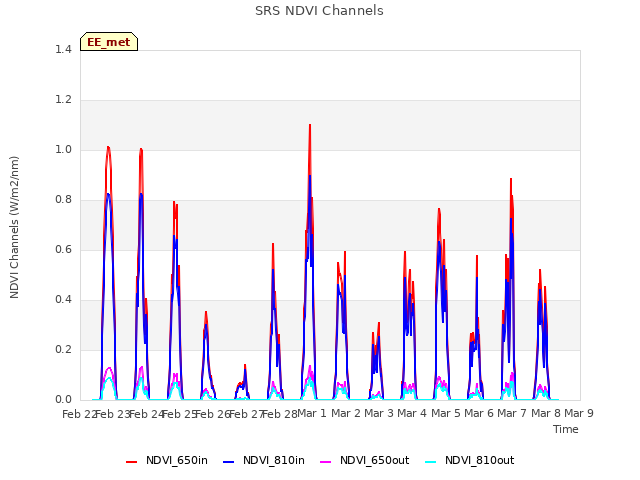
Task: Click the magenta NDVI_650out legend swatch
Action: coord(326,462)
